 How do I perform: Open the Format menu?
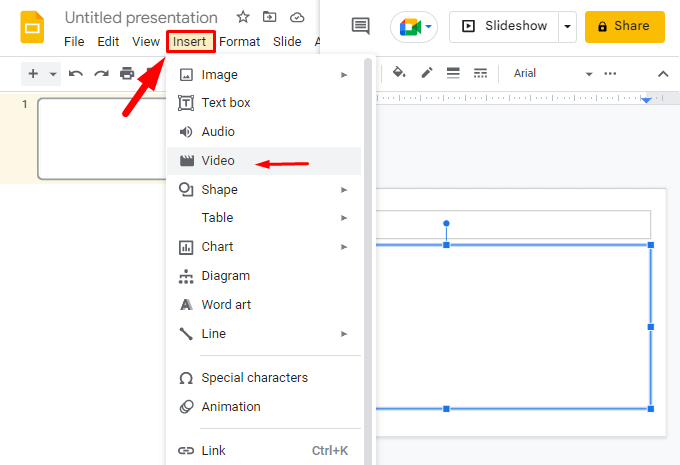coord(239,42)
